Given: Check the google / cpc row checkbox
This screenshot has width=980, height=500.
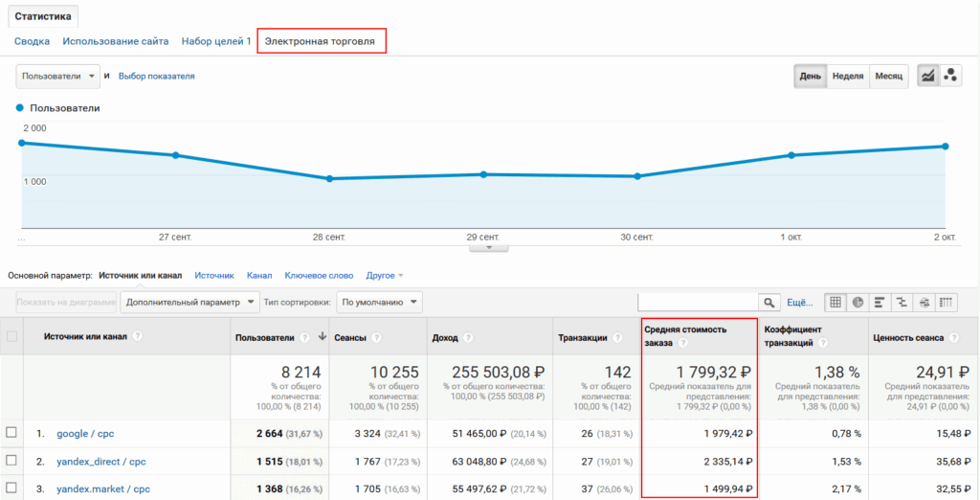Looking at the screenshot, I should point(11,433).
